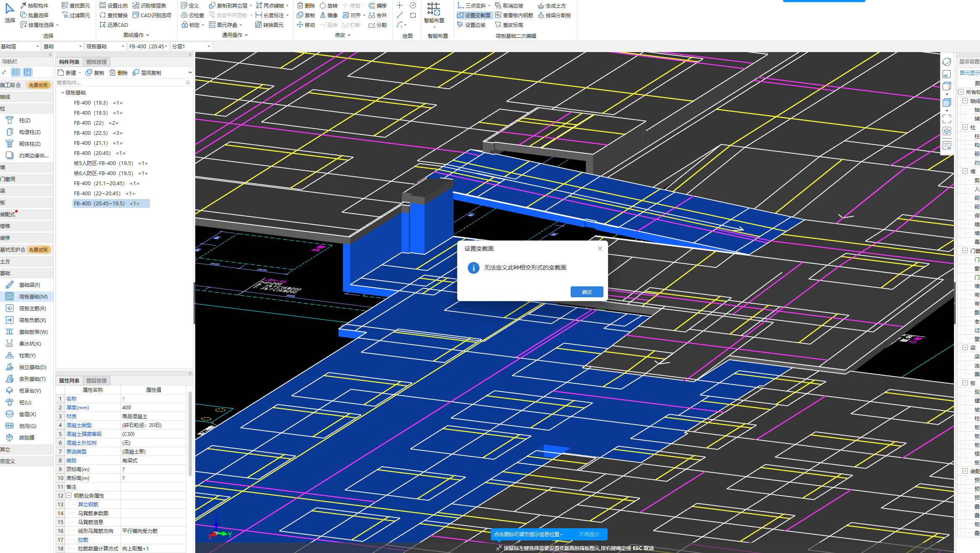The height and width of the screenshot is (553, 980).
Task: Select the rectangle draw tool
Action: pos(413,15)
